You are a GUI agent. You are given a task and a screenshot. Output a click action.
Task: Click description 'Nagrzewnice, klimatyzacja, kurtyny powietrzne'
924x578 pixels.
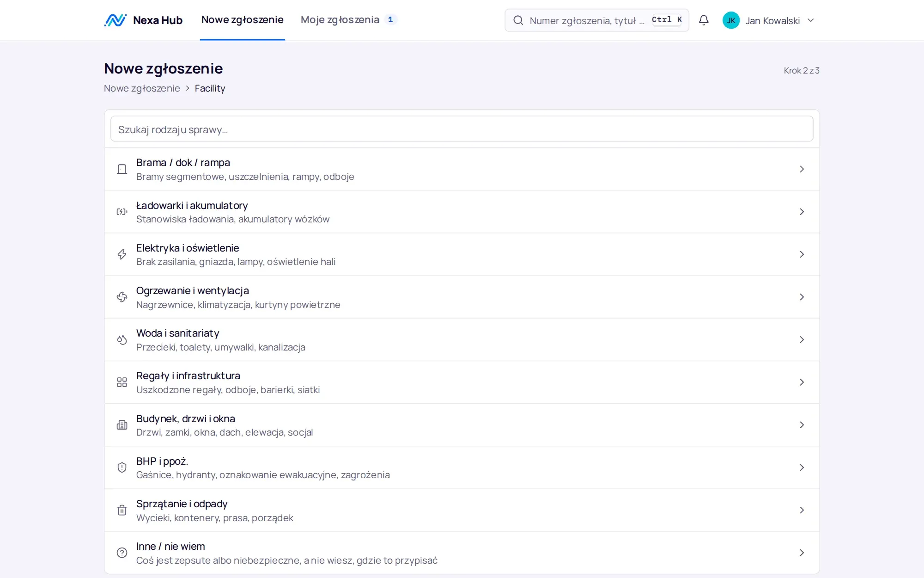pos(238,305)
